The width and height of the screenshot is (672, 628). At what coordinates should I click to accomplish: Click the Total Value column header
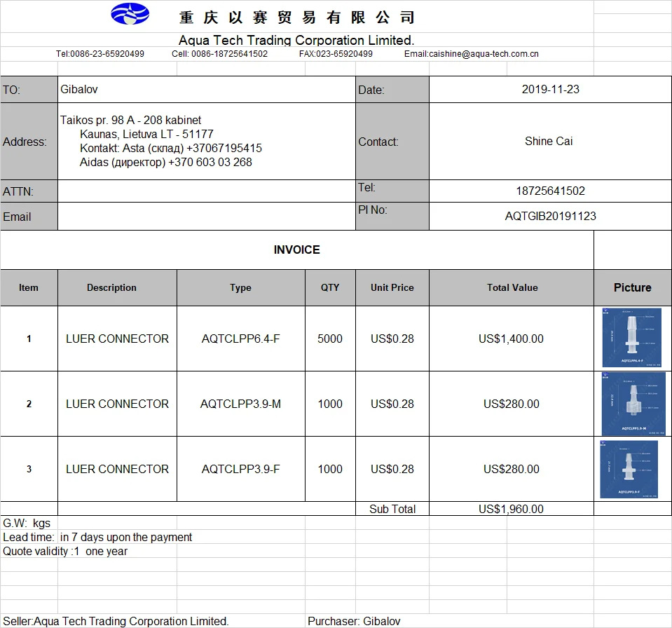click(x=512, y=287)
